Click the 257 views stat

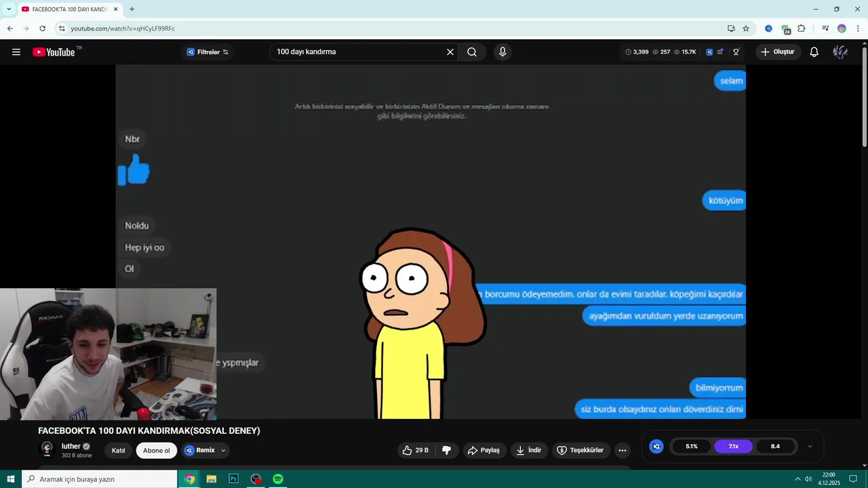[661, 52]
